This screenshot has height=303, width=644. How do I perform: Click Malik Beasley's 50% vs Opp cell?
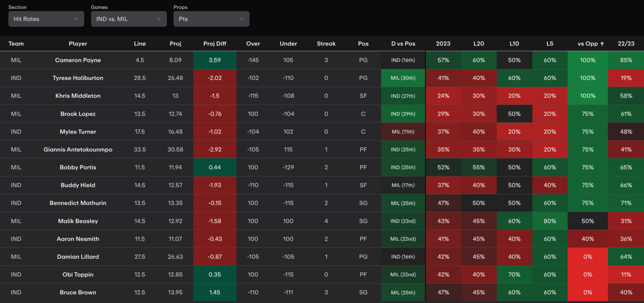[588, 221]
